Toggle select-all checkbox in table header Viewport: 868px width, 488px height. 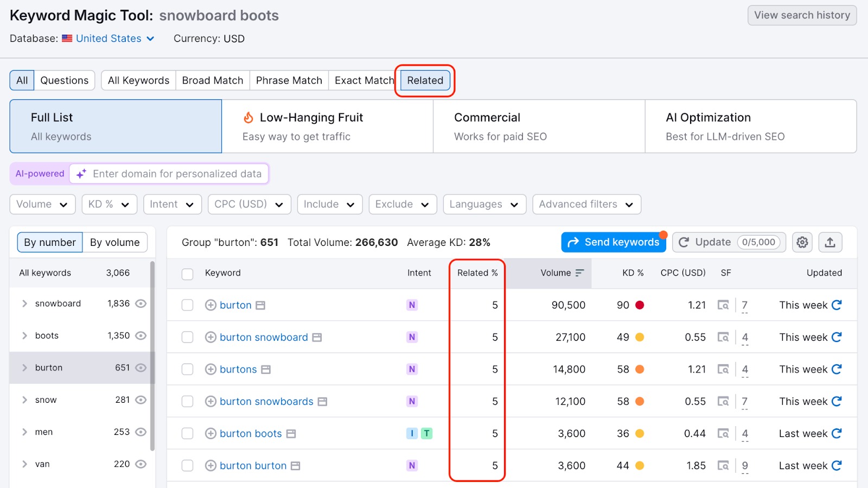(188, 274)
